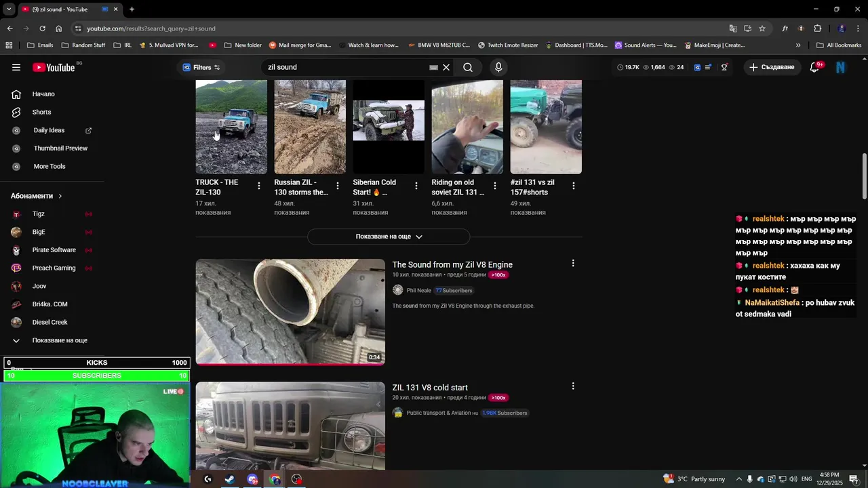Expand the Абонаменти subscriptions section
The width and height of the screenshot is (868, 488).
coord(37,196)
